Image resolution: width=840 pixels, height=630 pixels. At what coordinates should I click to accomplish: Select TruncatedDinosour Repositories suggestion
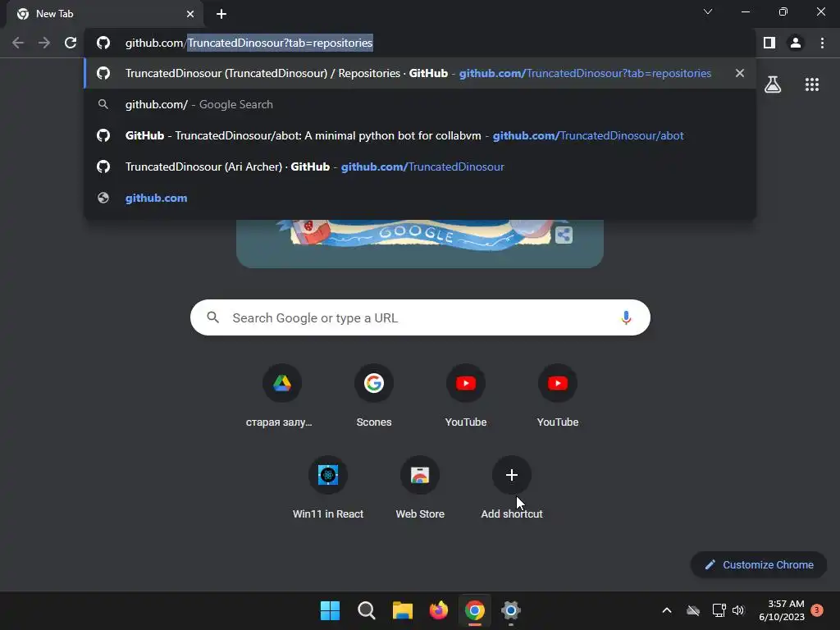click(420, 73)
